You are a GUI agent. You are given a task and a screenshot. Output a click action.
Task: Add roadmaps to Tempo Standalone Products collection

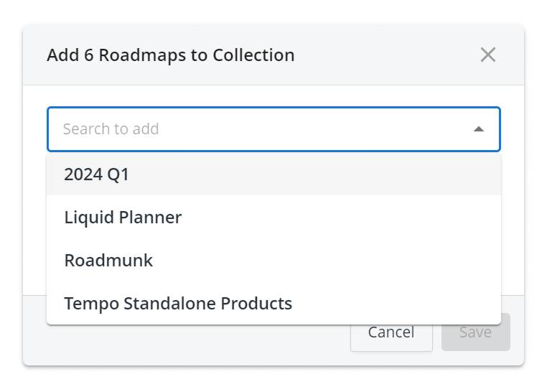point(178,303)
